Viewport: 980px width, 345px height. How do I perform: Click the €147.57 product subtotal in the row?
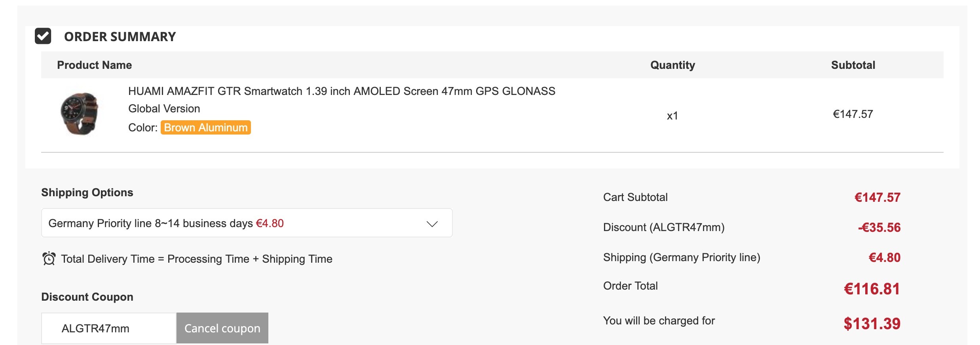pos(853,114)
